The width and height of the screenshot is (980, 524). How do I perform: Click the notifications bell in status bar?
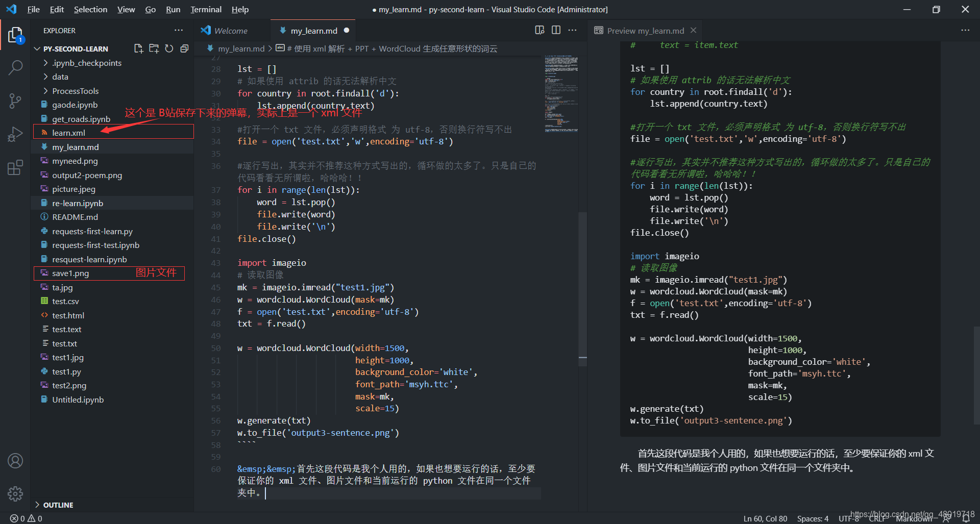[966, 518]
